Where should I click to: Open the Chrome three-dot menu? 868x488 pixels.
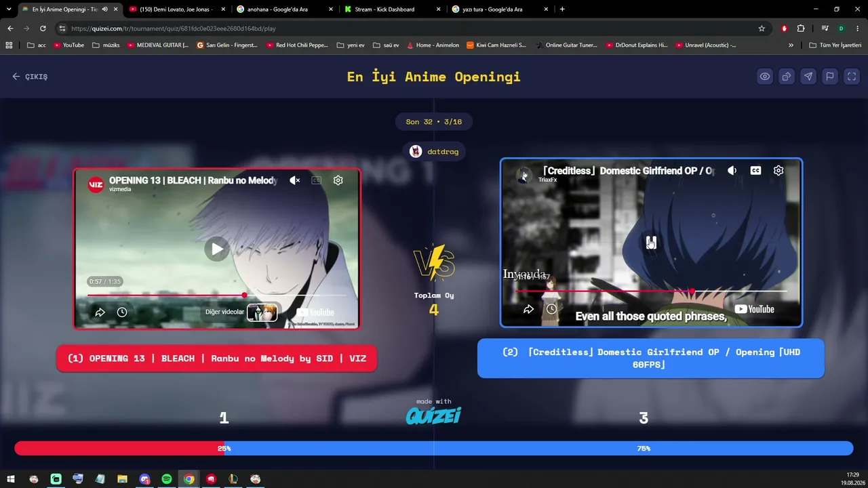[x=858, y=28]
